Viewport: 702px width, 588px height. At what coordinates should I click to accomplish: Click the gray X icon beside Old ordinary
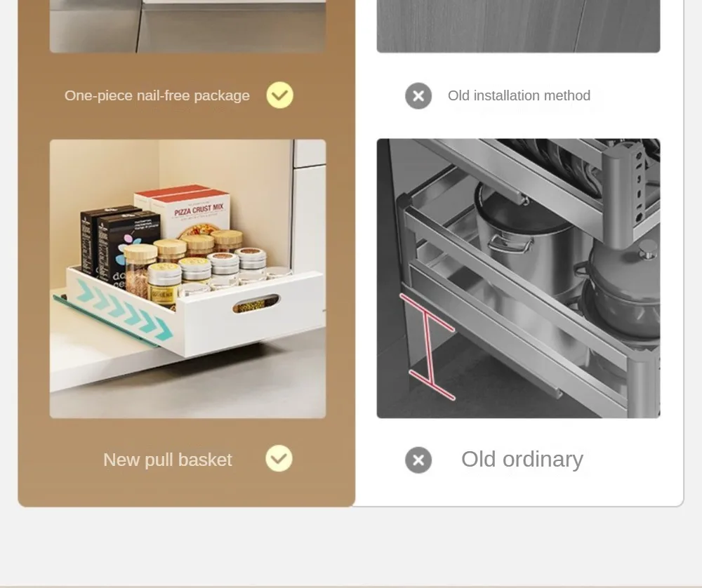coord(418,460)
